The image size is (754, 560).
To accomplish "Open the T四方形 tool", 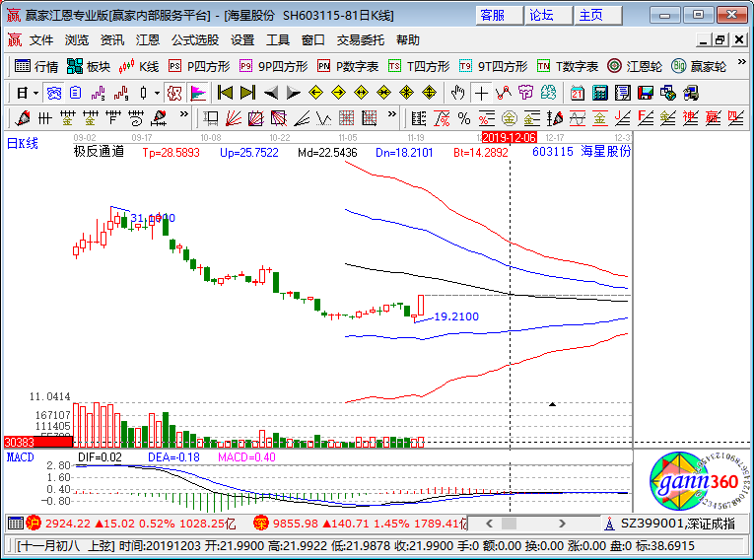I will pyautogui.click(x=419, y=66).
